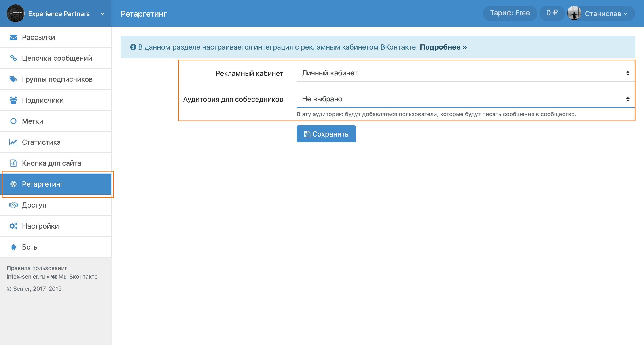Follow the Подробнее » link
The width and height of the screenshot is (644, 346).
point(443,47)
